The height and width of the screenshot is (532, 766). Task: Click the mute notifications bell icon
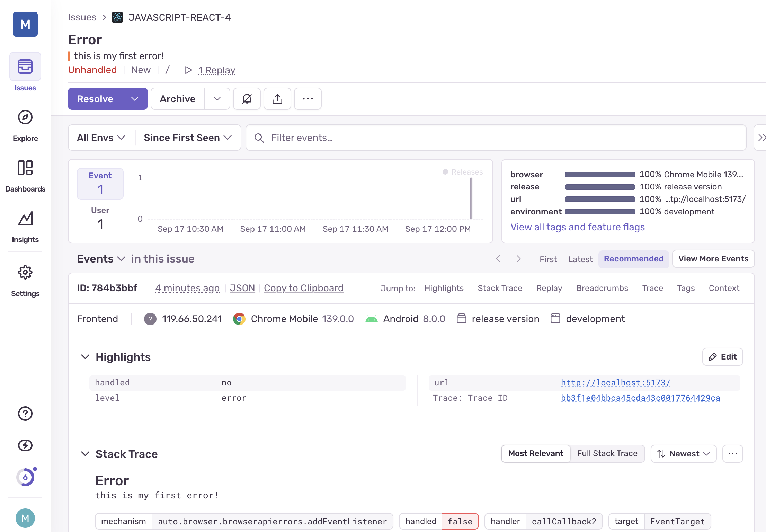tap(247, 99)
